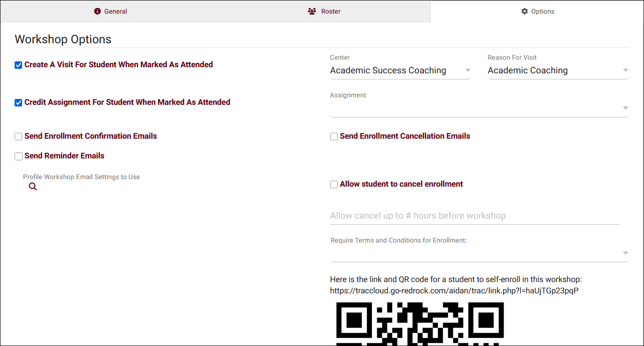Uncheck Create A Visit For Student checkbox

coord(18,65)
